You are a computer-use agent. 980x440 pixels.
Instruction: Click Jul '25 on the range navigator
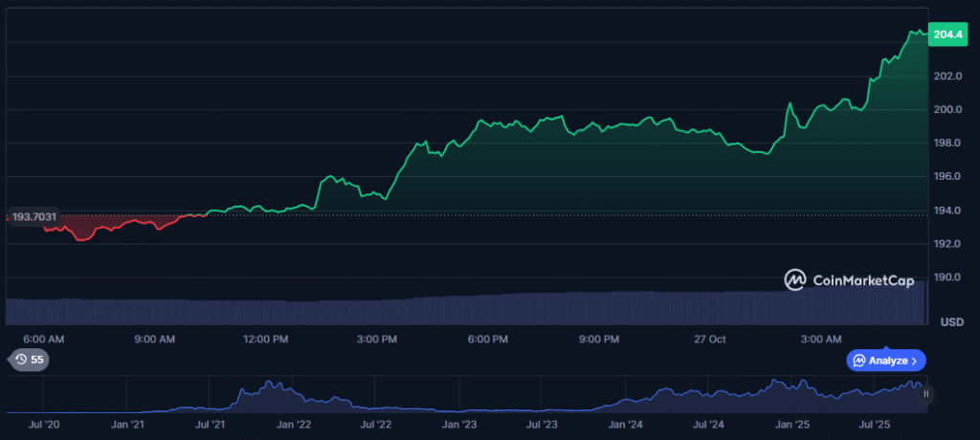click(876, 422)
